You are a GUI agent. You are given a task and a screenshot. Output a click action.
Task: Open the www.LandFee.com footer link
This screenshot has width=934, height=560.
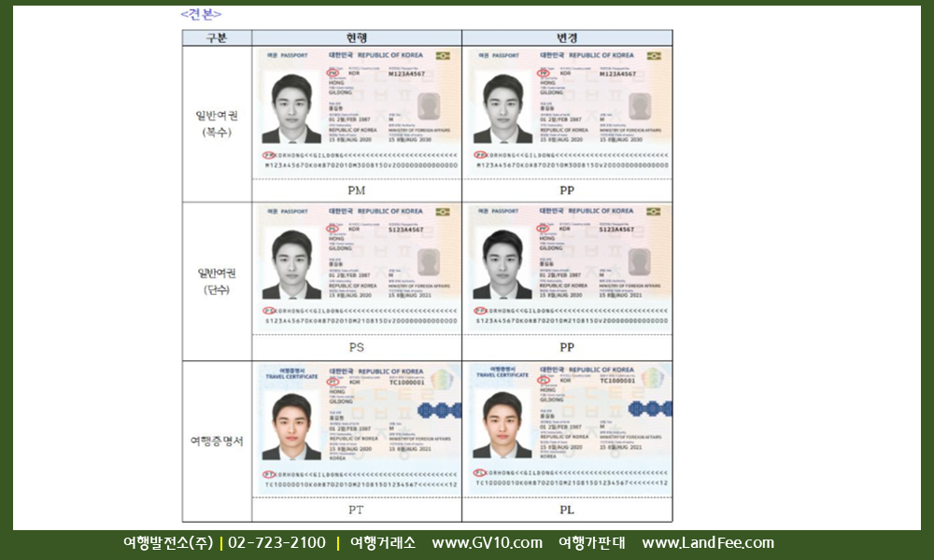click(708, 543)
